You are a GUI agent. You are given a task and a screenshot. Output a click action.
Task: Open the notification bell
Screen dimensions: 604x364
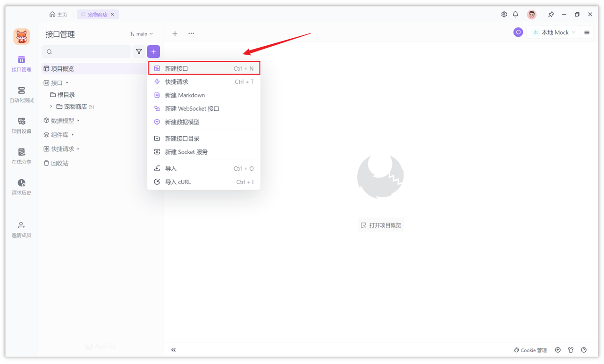[x=515, y=14]
